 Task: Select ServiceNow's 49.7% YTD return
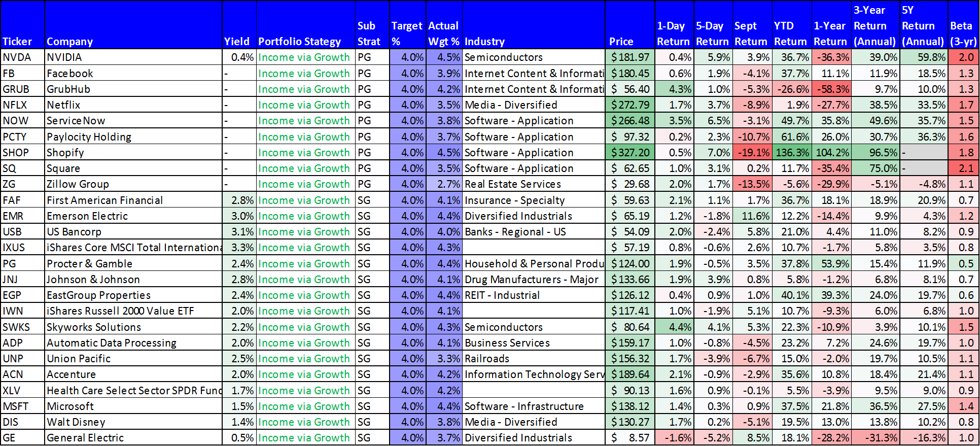click(792, 121)
